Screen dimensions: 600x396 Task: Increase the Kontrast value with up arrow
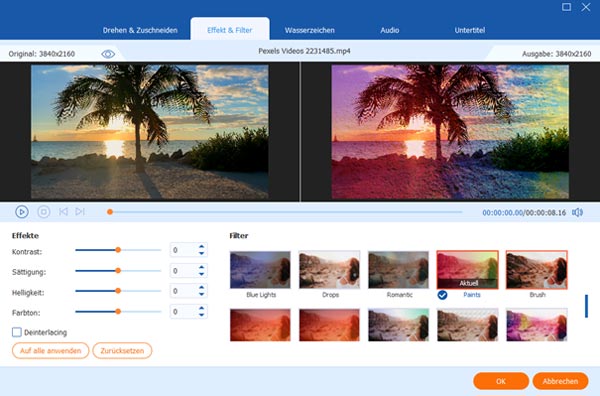(x=202, y=247)
